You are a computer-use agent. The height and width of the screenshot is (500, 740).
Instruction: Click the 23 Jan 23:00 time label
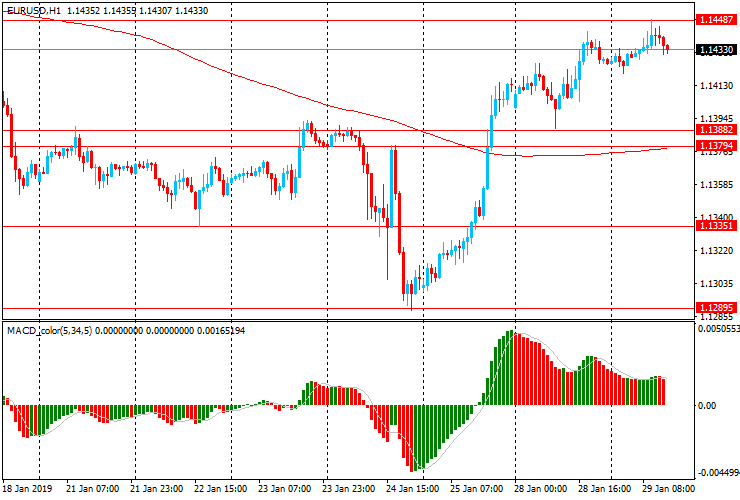pos(349,488)
